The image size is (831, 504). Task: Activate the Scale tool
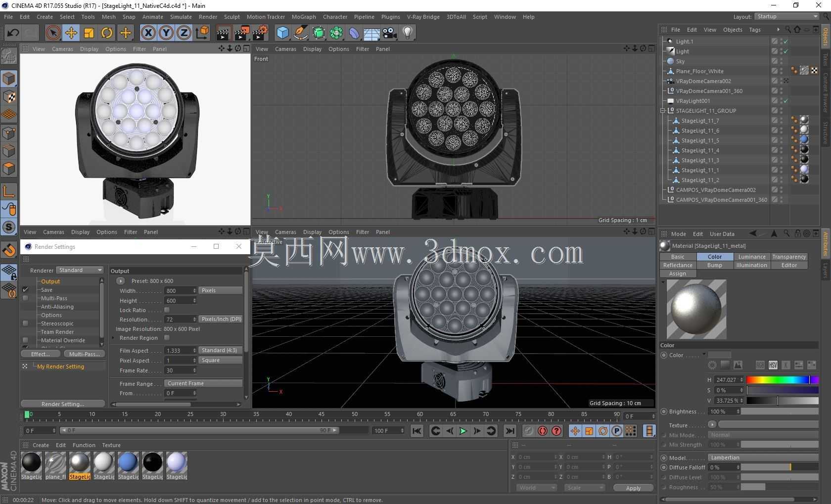(x=89, y=33)
